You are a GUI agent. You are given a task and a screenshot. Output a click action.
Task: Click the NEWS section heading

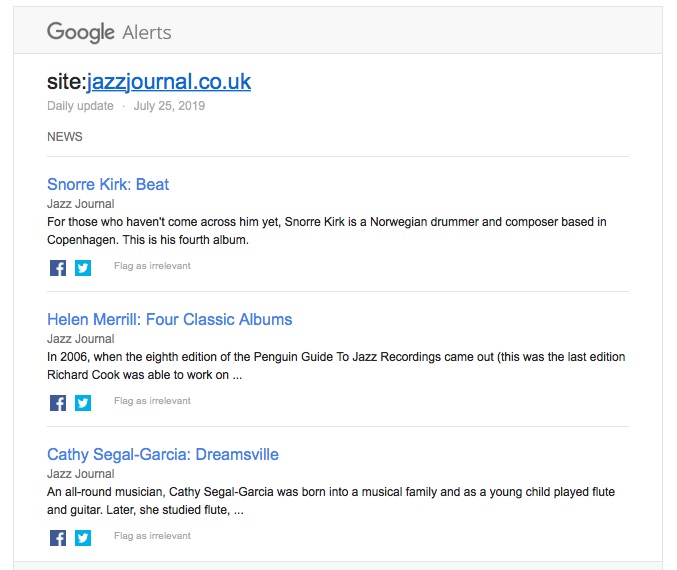tap(65, 137)
